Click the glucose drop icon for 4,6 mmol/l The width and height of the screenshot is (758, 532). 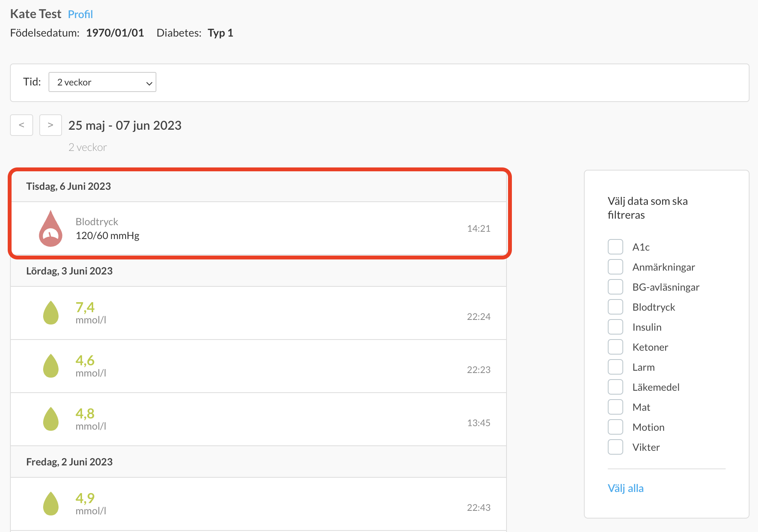coord(51,366)
